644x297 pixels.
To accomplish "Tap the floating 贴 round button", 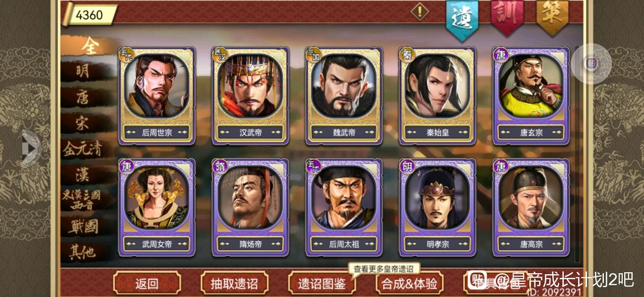I will pyautogui.click(x=591, y=63).
